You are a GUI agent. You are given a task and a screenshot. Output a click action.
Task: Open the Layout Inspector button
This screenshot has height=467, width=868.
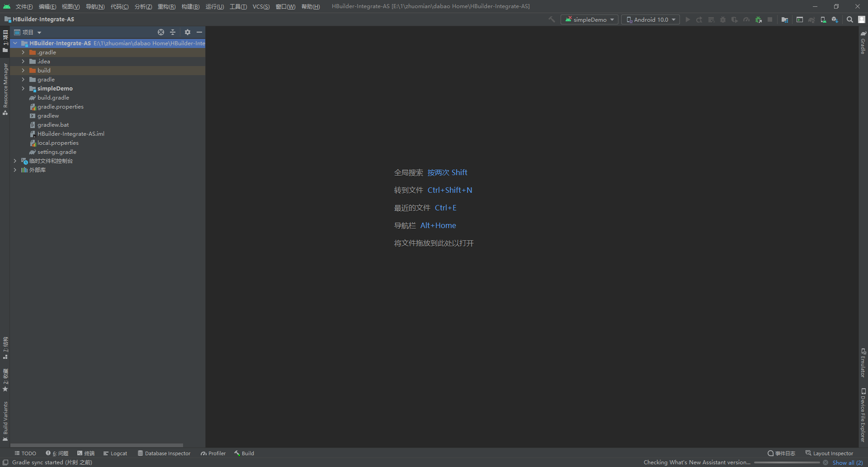(x=829, y=453)
